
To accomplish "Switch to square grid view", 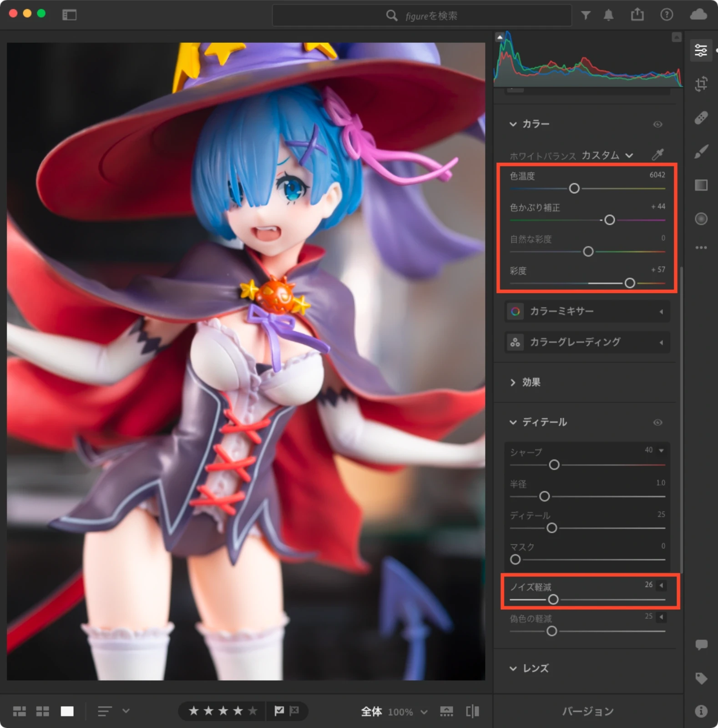I will (x=43, y=711).
